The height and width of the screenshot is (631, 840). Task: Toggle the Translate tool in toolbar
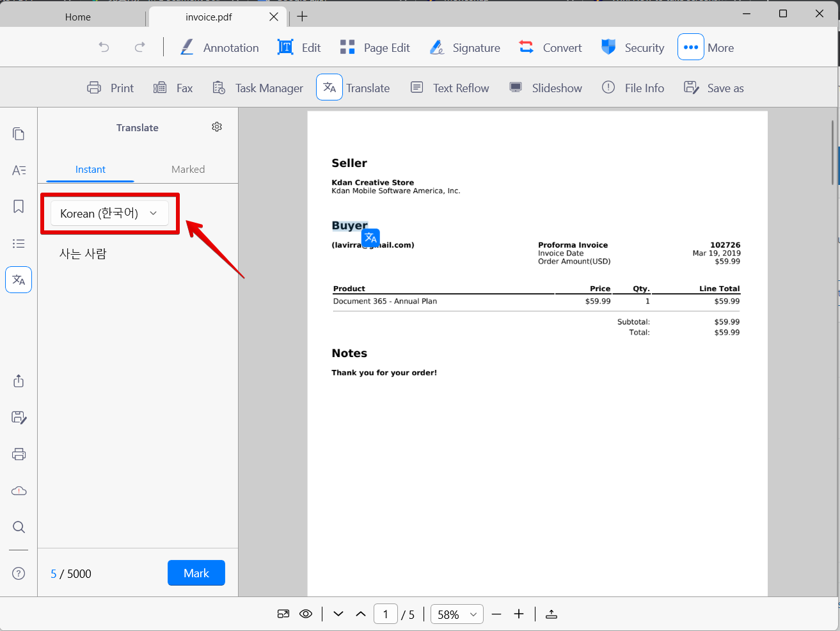click(329, 88)
